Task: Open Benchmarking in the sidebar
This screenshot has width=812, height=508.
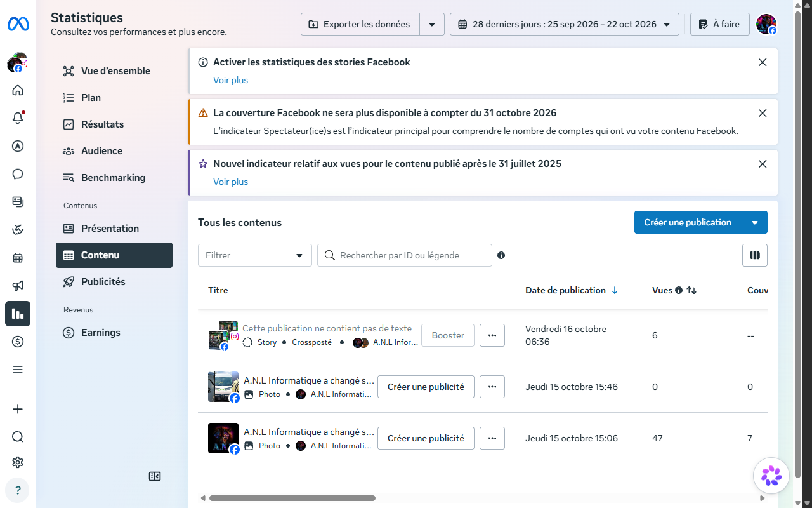Action: point(114,178)
